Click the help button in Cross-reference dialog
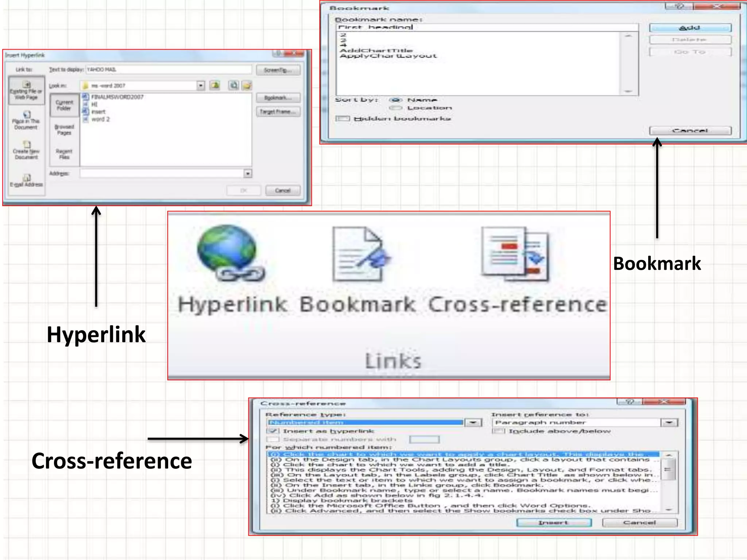This screenshot has width=747, height=560. coord(630,401)
